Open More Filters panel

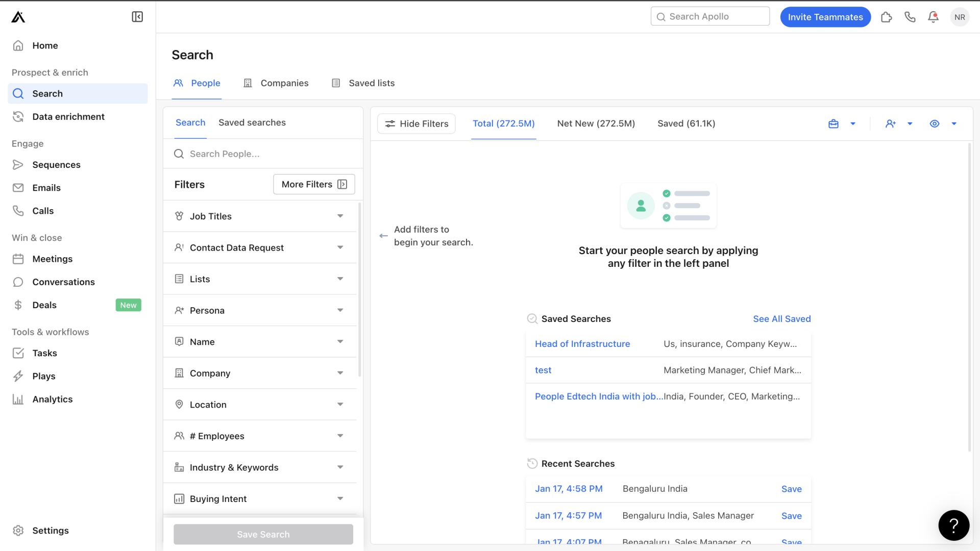tap(314, 184)
